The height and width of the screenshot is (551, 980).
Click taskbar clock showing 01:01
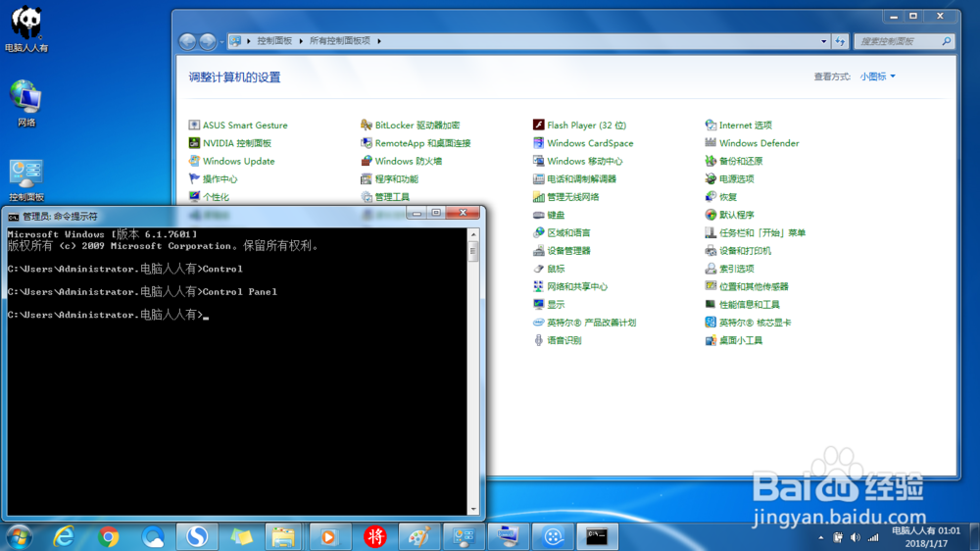point(926,536)
